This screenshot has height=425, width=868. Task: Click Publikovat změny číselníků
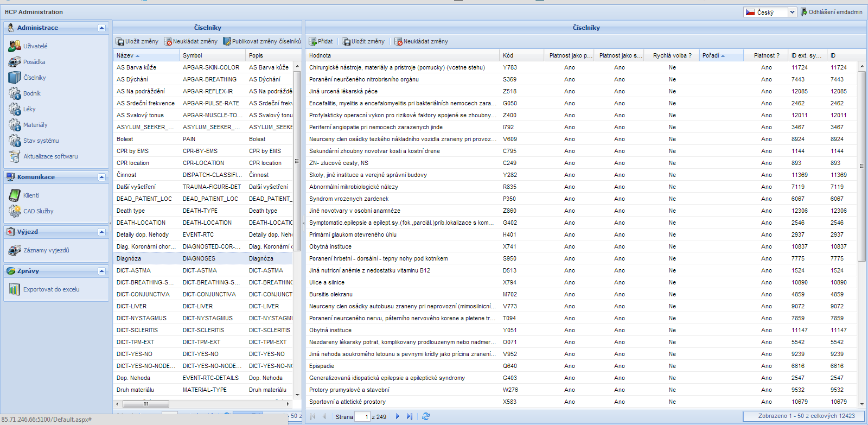(x=262, y=41)
